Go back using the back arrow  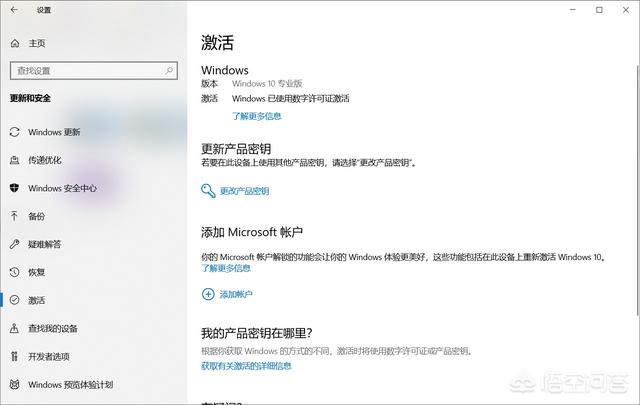[x=14, y=9]
